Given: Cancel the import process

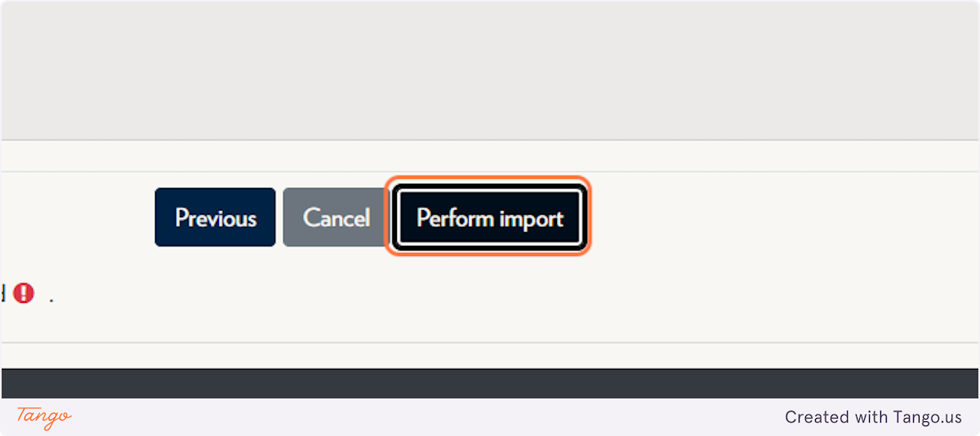Looking at the screenshot, I should point(336,217).
